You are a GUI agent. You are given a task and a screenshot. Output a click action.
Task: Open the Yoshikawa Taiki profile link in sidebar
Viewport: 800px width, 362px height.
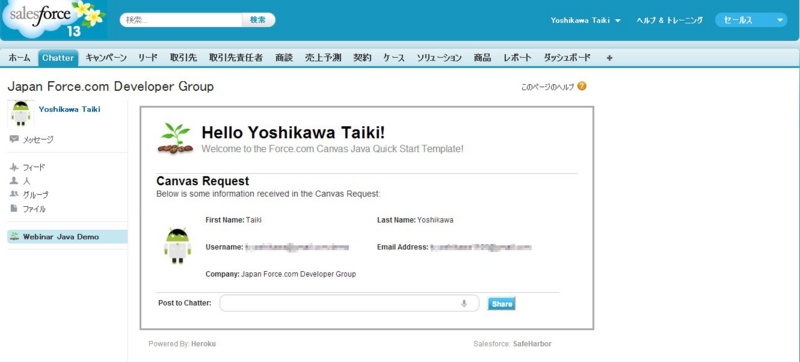tap(69, 109)
